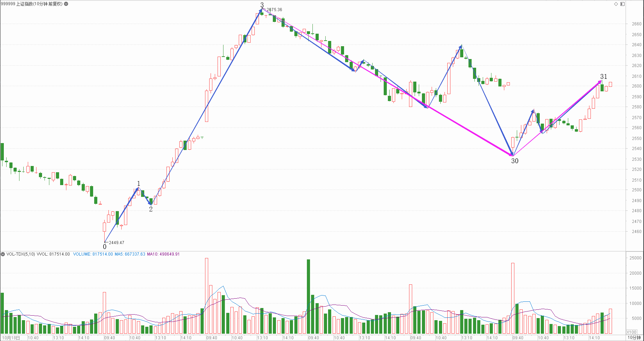644x341 pixels.
Task: Click wave marker 2 on the pullback
Action: (151, 209)
